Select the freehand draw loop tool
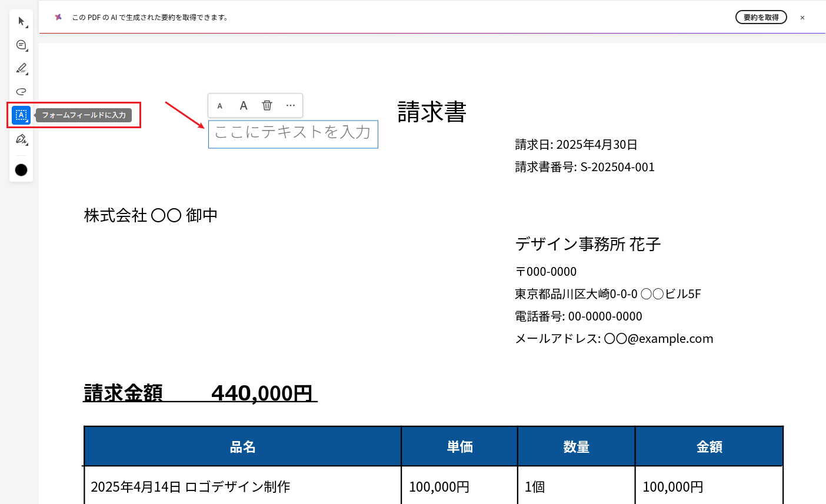Viewport: 826px width, 504px height. point(21,92)
